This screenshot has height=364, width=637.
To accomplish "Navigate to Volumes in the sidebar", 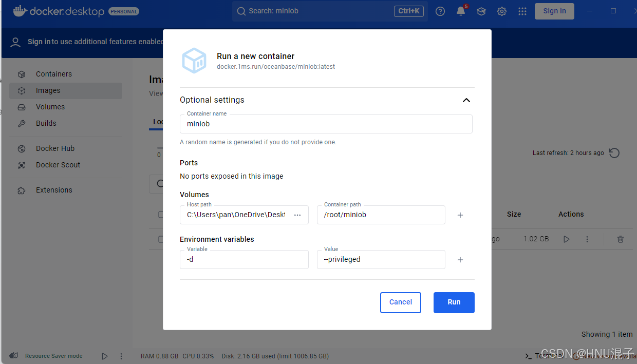I will point(50,106).
